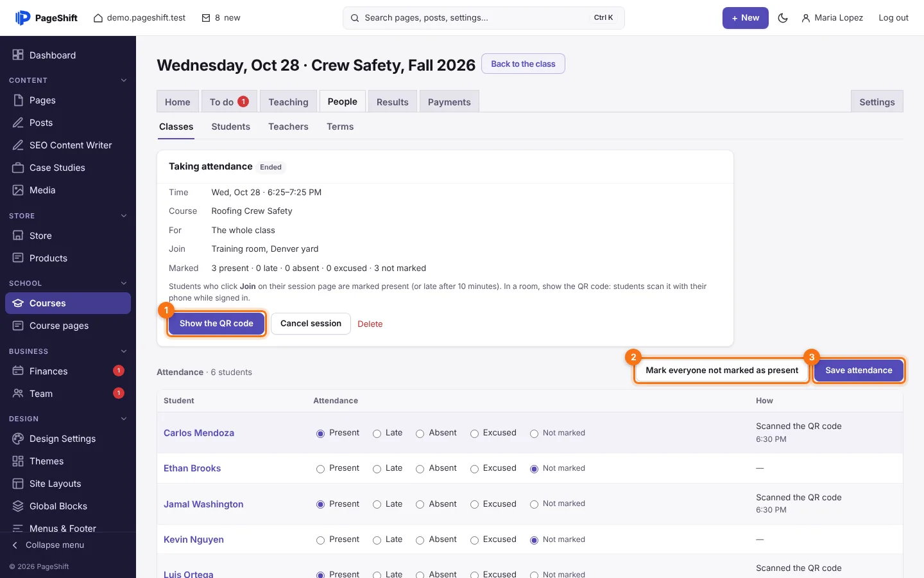Mark Ethan Brooks as Present
This screenshot has height=578, width=924.
pos(320,469)
